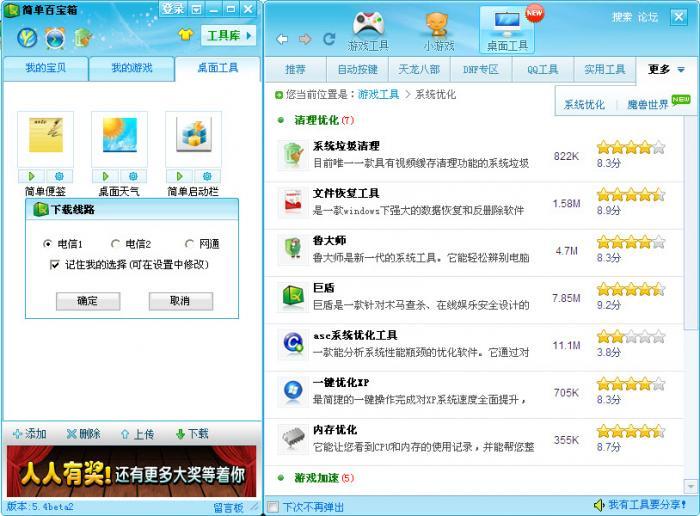Run 简单便签 with its play icon
Screen dimensions: 700x516
click(32, 176)
